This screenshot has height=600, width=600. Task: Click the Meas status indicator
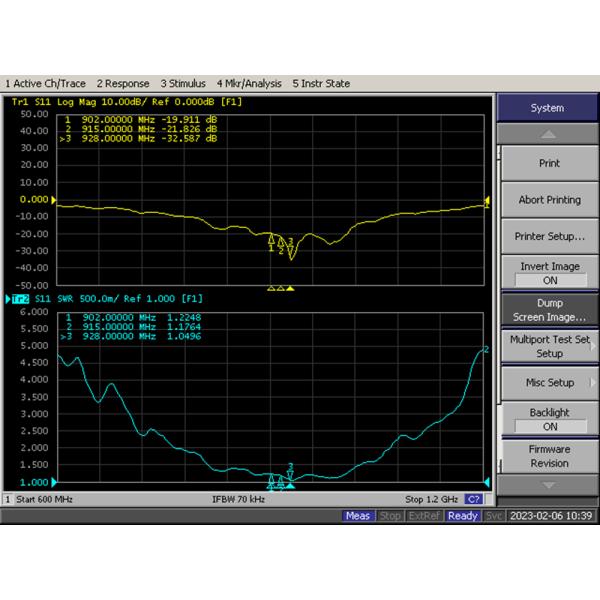point(357,516)
